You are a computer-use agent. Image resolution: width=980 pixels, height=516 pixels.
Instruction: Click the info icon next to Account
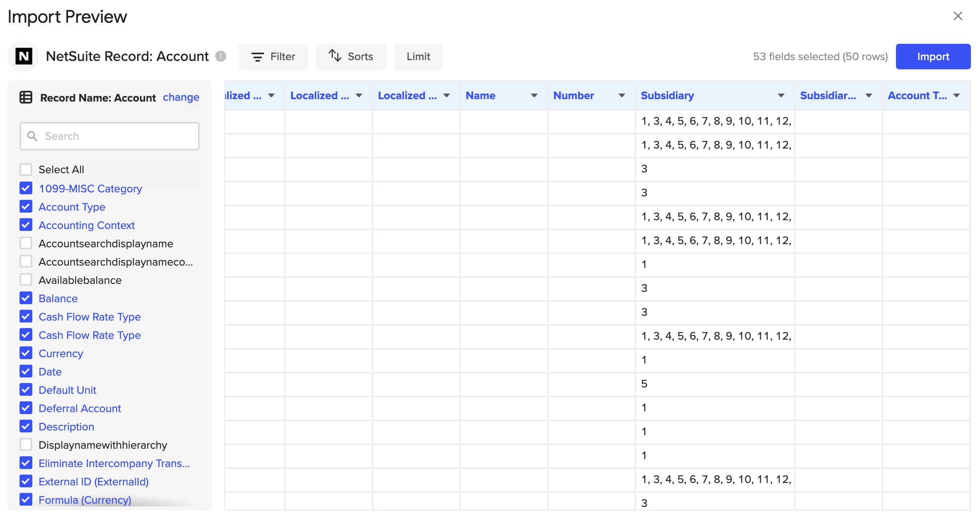point(221,56)
